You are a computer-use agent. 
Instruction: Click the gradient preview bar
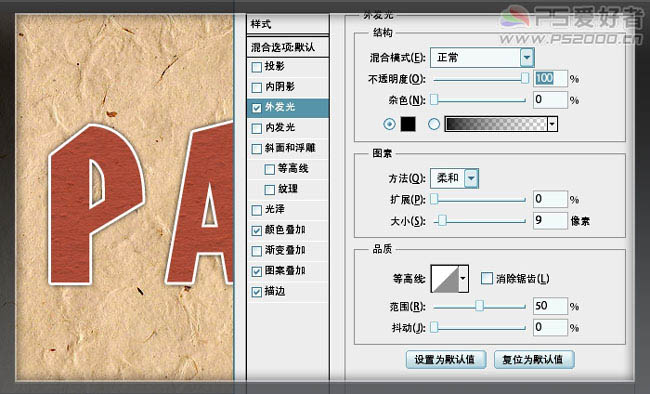pos(496,124)
